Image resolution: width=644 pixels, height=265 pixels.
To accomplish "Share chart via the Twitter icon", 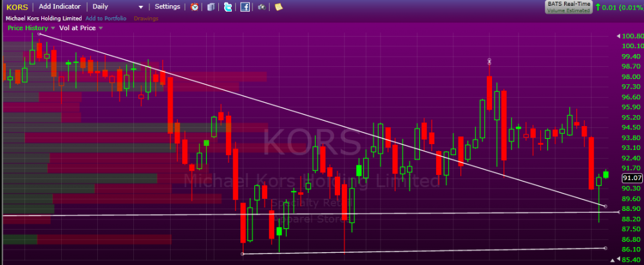I will click(x=228, y=7).
